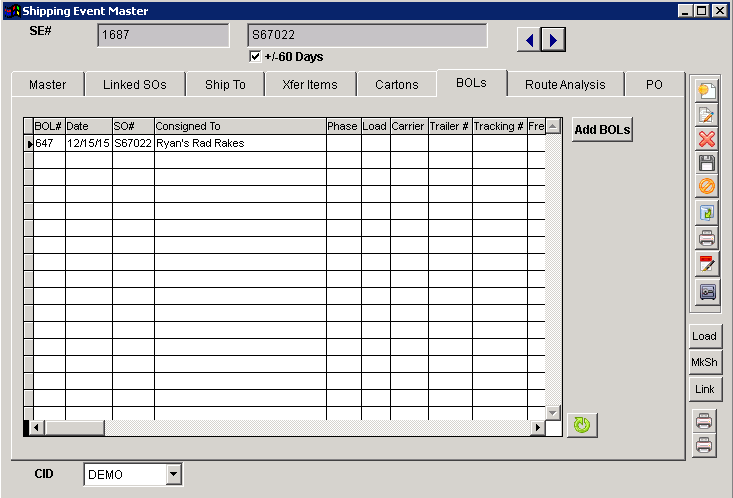
Task: Switch to the Linked SOs tab
Action: (x=135, y=85)
